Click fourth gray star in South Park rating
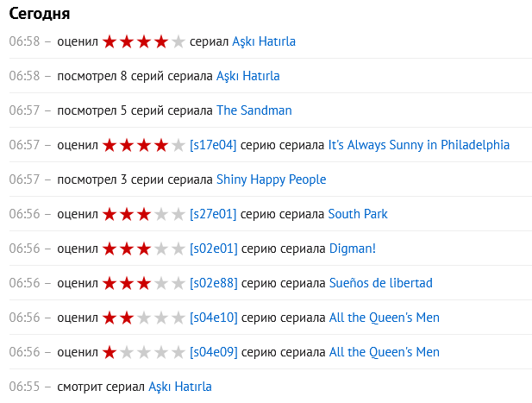 pyautogui.click(x=161, y=214)
